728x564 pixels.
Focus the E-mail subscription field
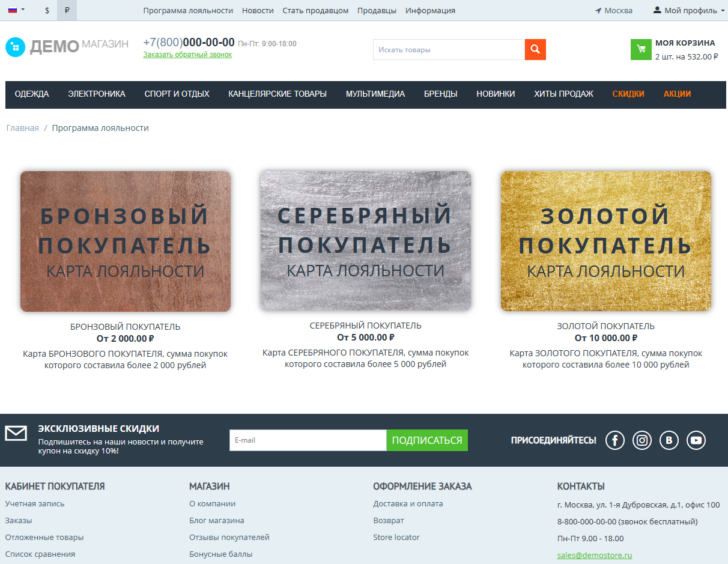point(308,440)
